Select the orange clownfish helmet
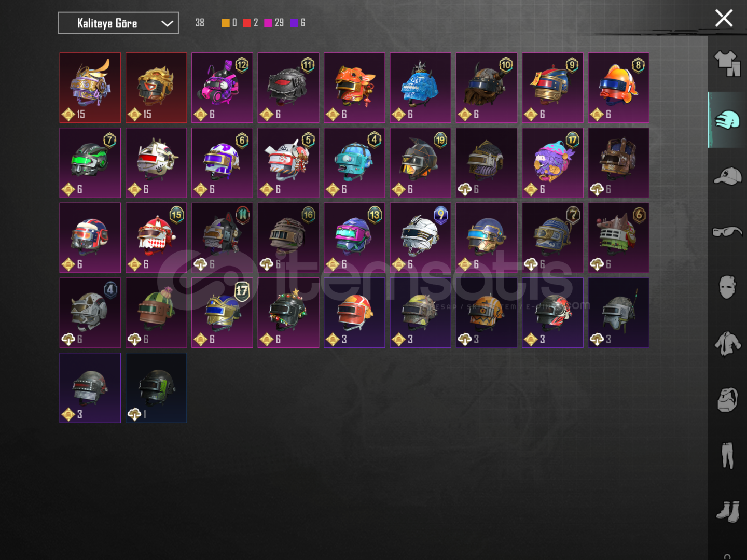Screen dimensions: 747x560 click(x=618, y=88)
